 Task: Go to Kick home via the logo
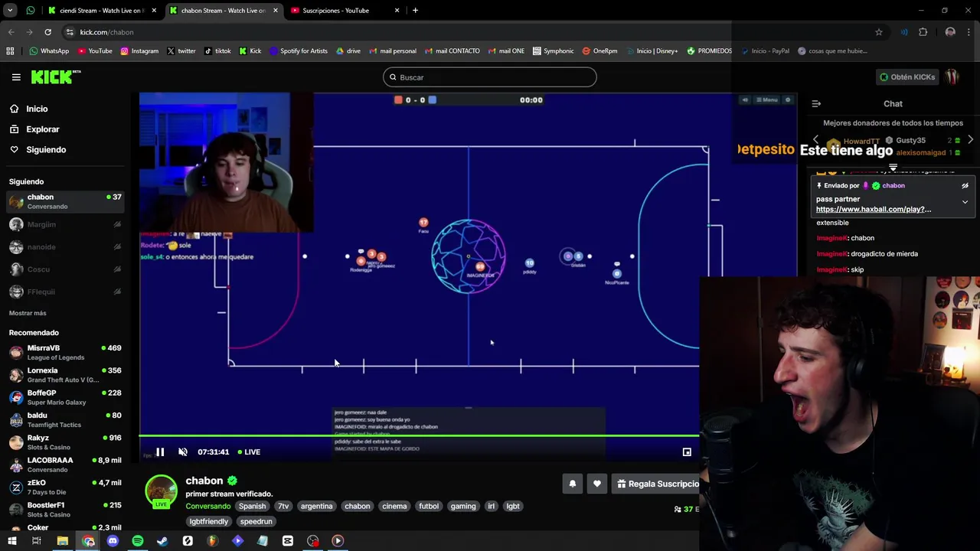55,77
